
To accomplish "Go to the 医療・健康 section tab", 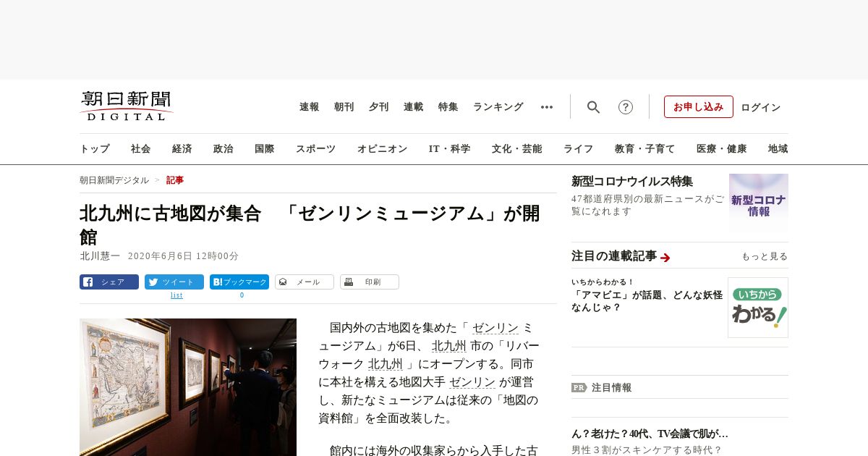I will coord(721,149).
